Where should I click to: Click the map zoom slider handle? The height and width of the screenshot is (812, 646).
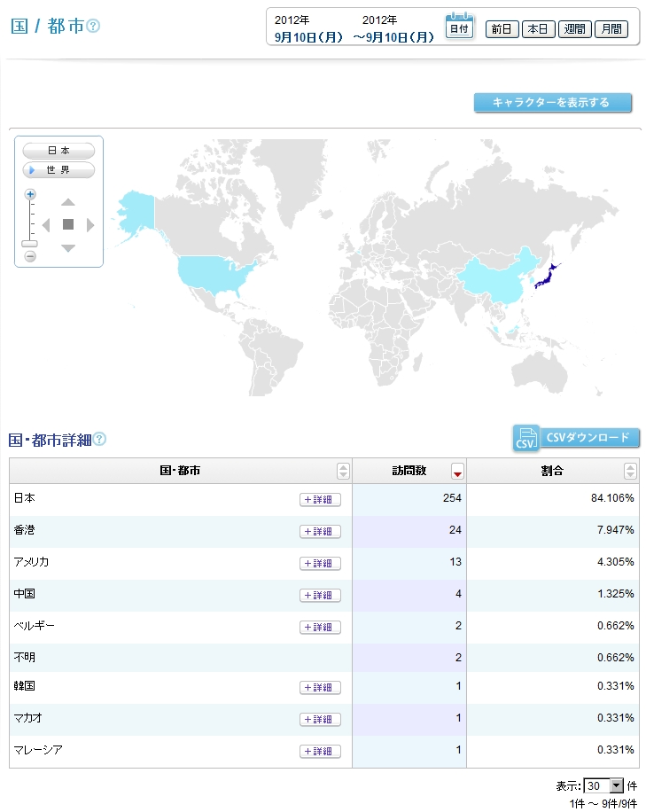pos(30,243)
